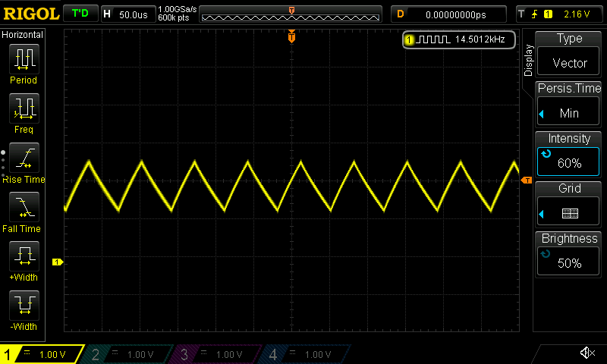The width and height of the screenshot is (607, 364).
Task: Click the channel 1 ground reference marker
Action: 58,262
